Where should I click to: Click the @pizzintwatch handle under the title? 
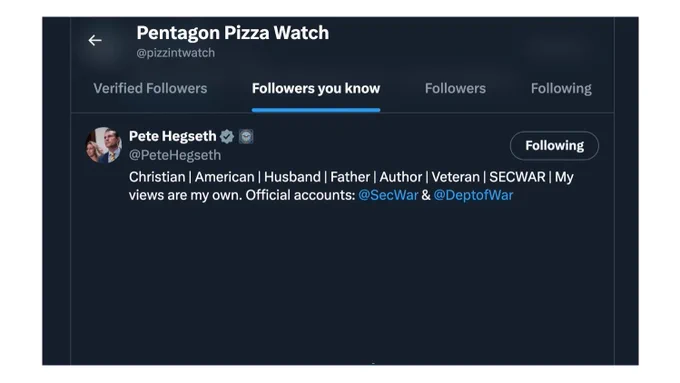pyautogui.click(x=176, y=53)
